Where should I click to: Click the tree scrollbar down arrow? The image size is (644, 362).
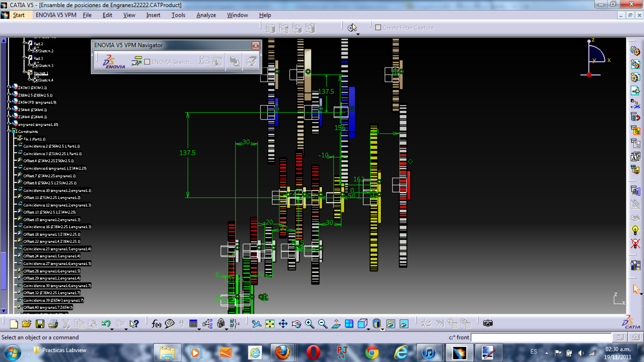4,311
